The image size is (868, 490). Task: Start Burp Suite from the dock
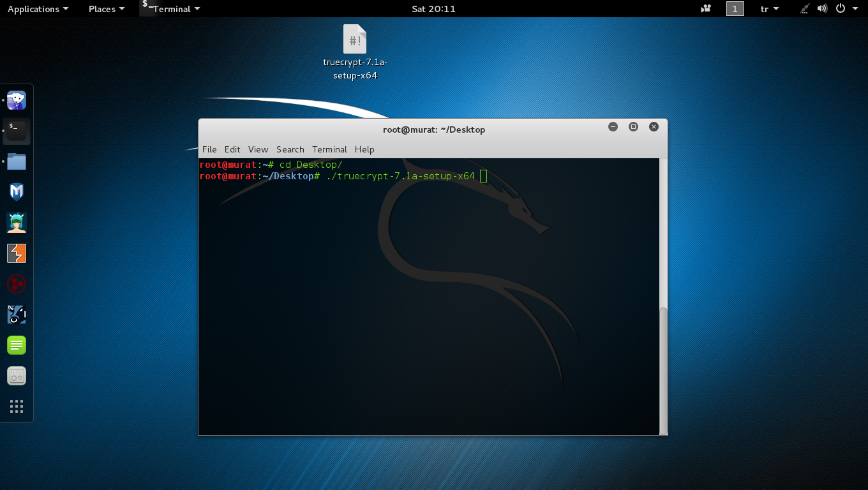point(17,253)
